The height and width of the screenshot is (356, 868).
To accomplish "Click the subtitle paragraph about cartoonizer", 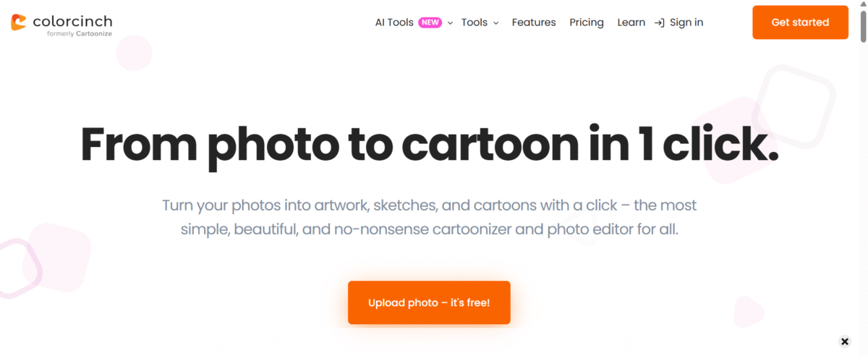I will 429,217.
